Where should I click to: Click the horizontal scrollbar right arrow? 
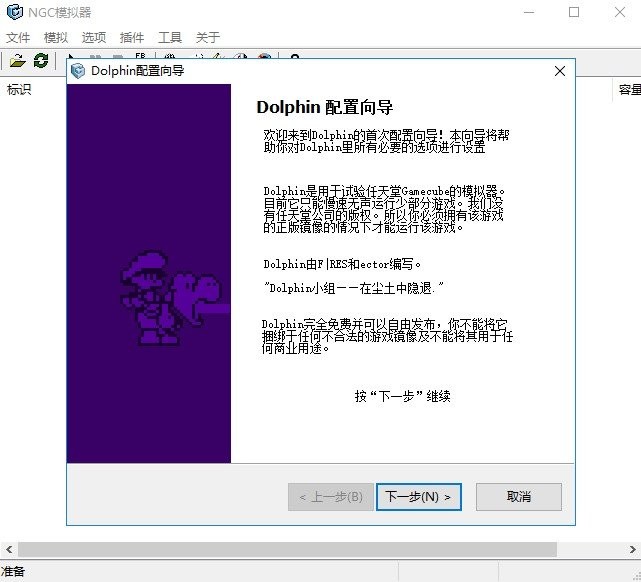pyautogui.click(x=632, y=549)
